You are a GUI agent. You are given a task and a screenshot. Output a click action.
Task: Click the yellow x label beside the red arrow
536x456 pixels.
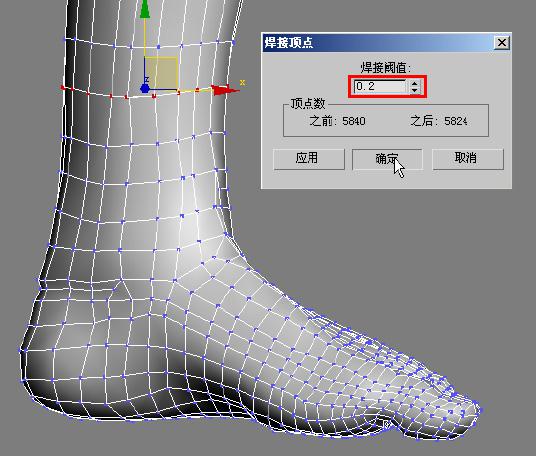point(242,82)
